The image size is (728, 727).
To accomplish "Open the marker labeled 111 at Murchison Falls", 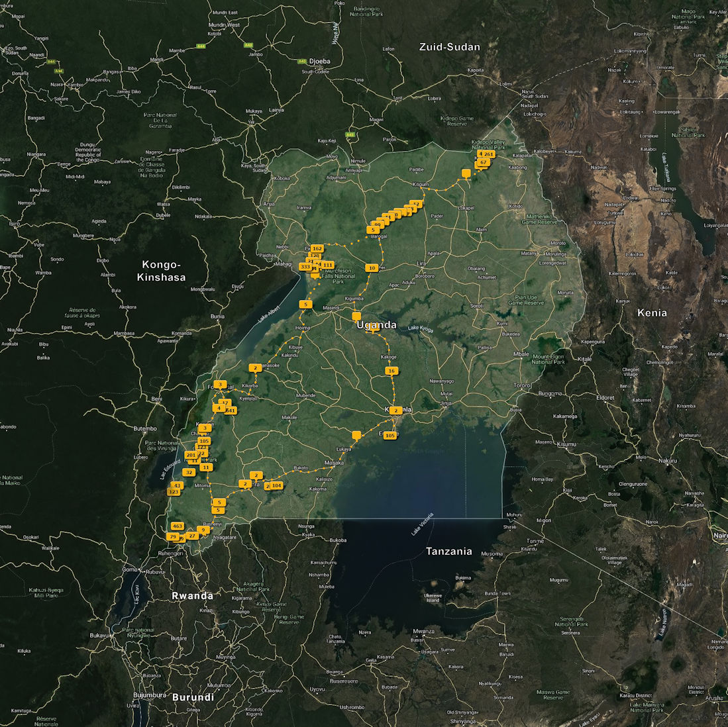I will click(x=328, y=265).
